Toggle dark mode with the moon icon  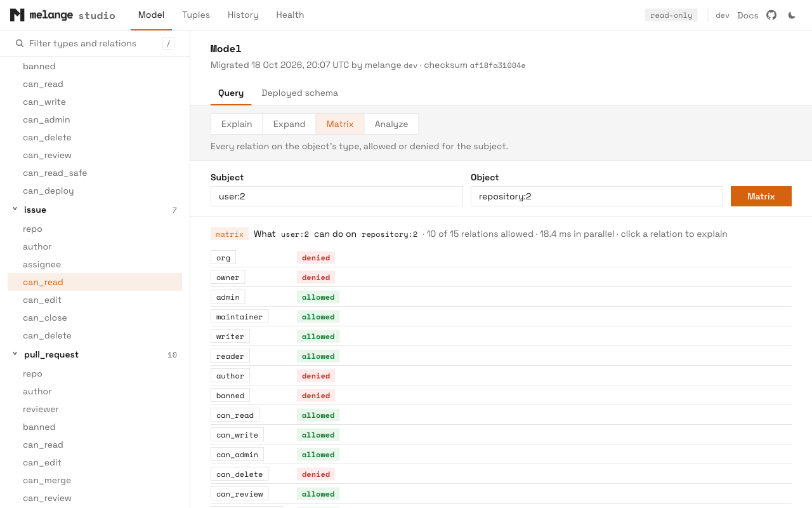click(x=792, y=15)
